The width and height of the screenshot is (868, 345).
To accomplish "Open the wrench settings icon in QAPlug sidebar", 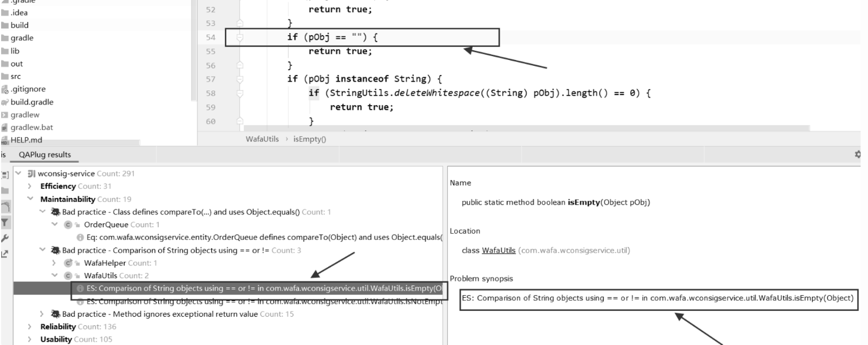I will point(5,238).
